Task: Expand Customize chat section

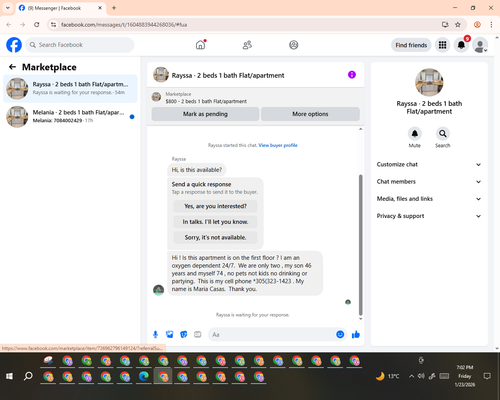Action: (x=429, y=164)
